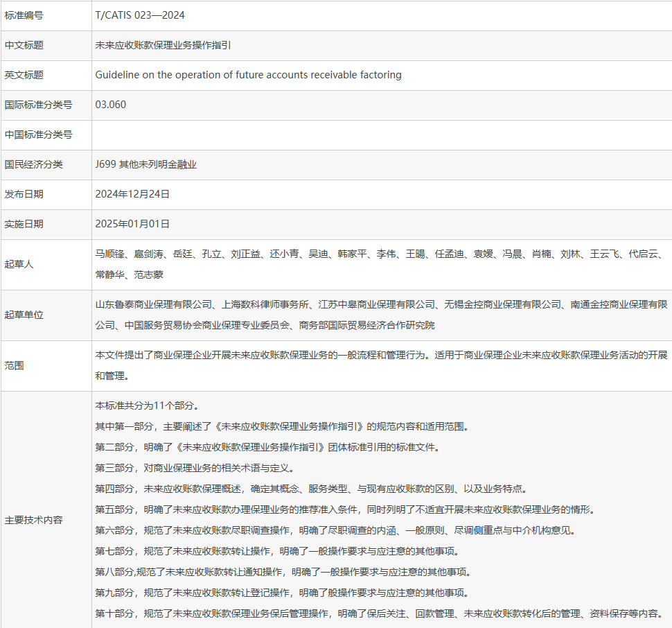
Task: Click the 起草人 label cell
Action: click(x=19, y=264)
